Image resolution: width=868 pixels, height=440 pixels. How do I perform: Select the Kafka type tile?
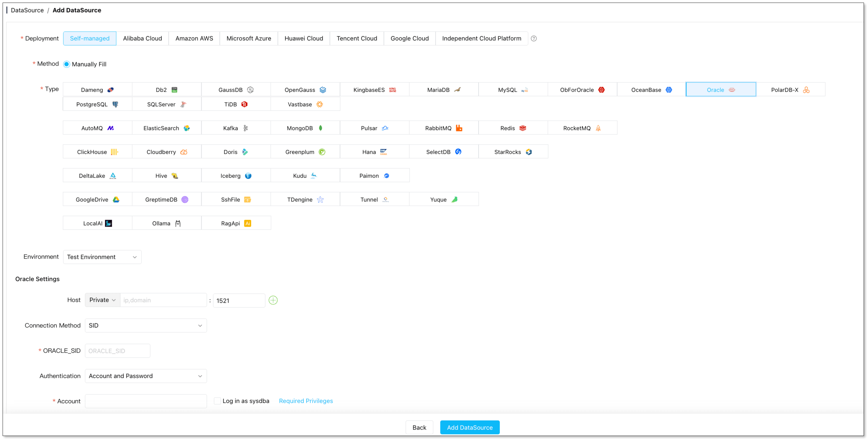[x=236, y=128]
